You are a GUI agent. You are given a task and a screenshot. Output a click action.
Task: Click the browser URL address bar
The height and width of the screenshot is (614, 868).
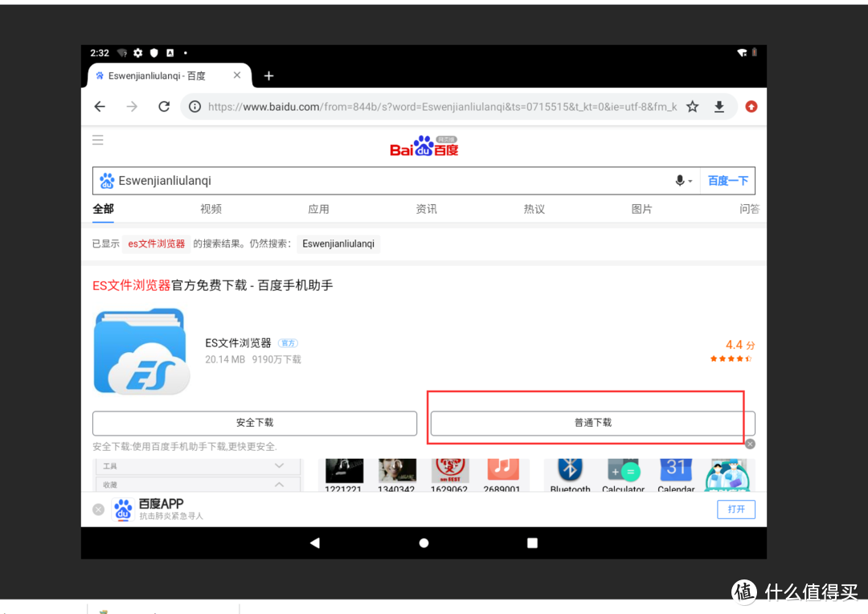442,106
